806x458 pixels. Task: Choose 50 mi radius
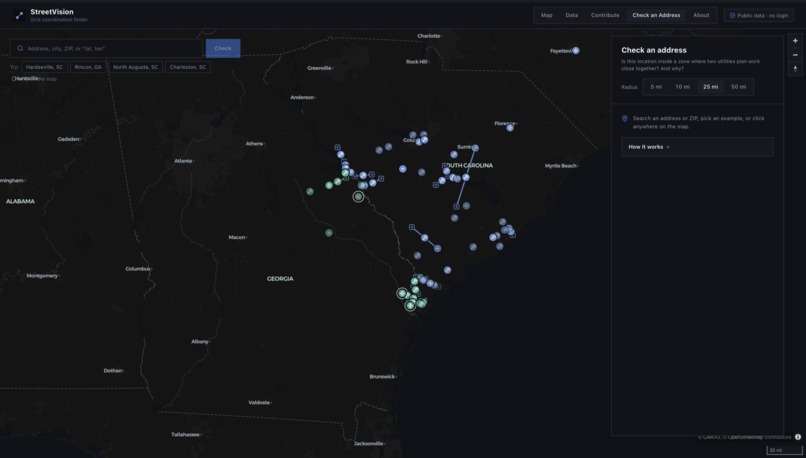click(738, 87)
